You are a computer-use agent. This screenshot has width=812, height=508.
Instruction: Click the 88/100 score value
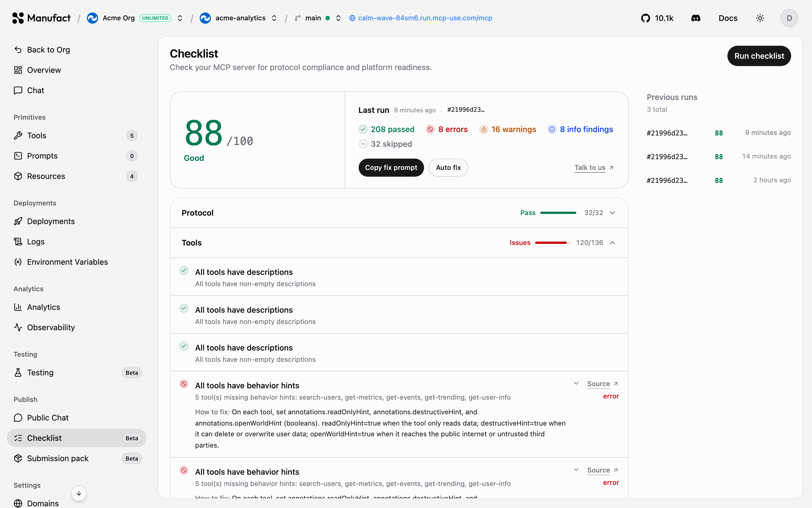coord(219,133)
